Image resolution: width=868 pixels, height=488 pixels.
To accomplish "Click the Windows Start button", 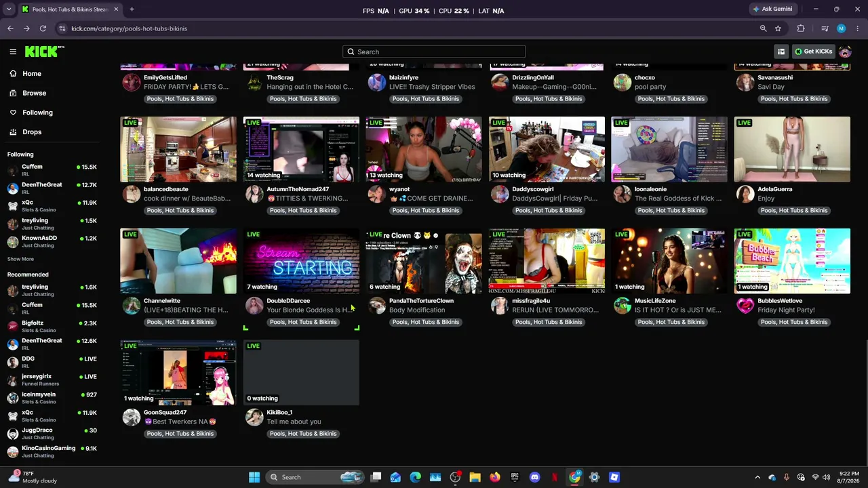I will click(254, 477).
